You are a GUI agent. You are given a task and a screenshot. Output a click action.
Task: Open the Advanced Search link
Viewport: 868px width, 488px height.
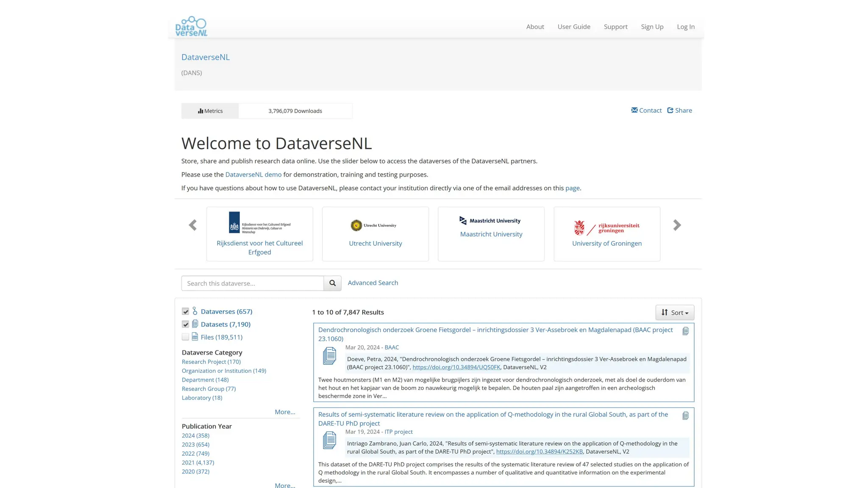[373, 283]
